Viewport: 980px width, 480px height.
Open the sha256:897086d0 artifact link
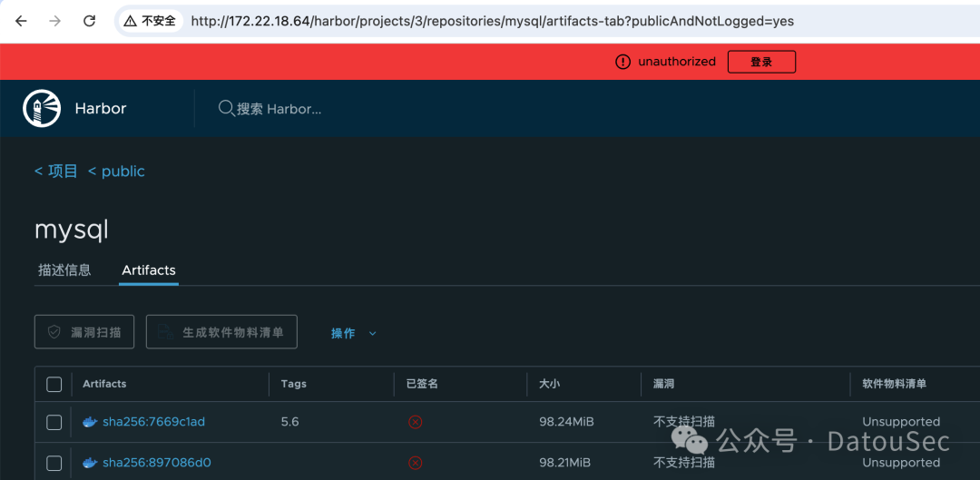click(x=157, y=463)
